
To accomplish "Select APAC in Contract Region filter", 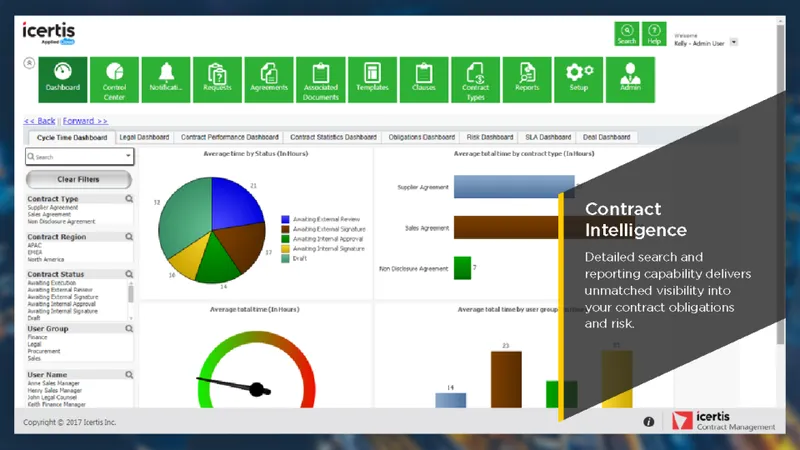I will click(34, 245).
